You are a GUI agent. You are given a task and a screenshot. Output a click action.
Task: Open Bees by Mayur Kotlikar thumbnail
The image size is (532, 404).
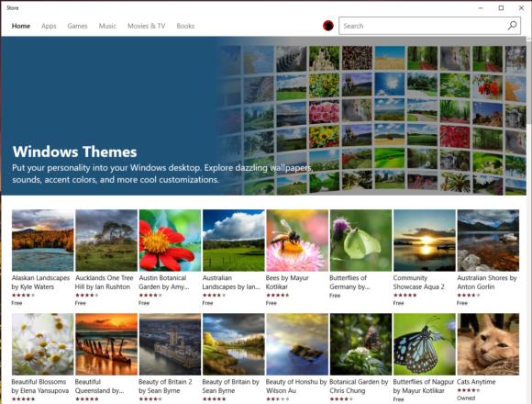[x=297, y=241]
